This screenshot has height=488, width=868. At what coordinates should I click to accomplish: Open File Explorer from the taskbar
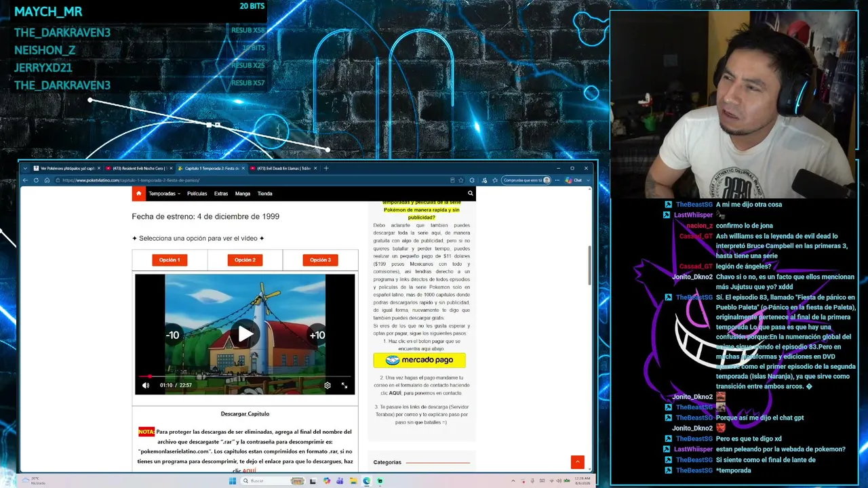(353, 481)
